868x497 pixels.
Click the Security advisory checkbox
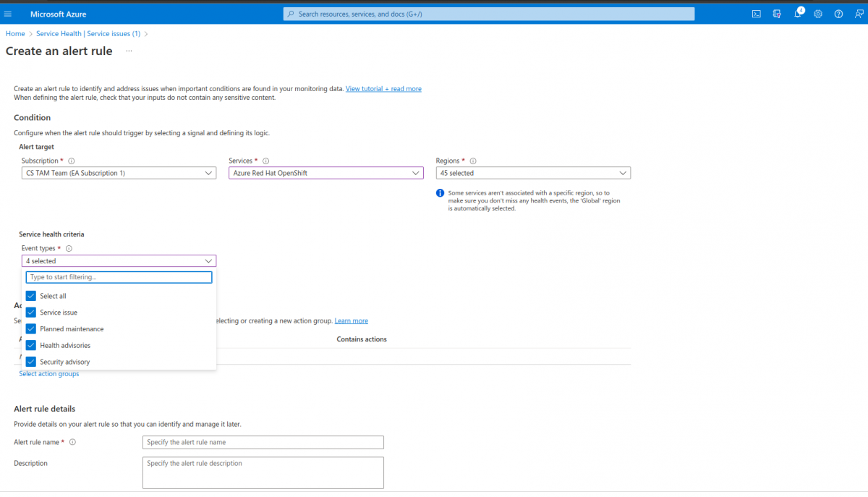[30, 361]
